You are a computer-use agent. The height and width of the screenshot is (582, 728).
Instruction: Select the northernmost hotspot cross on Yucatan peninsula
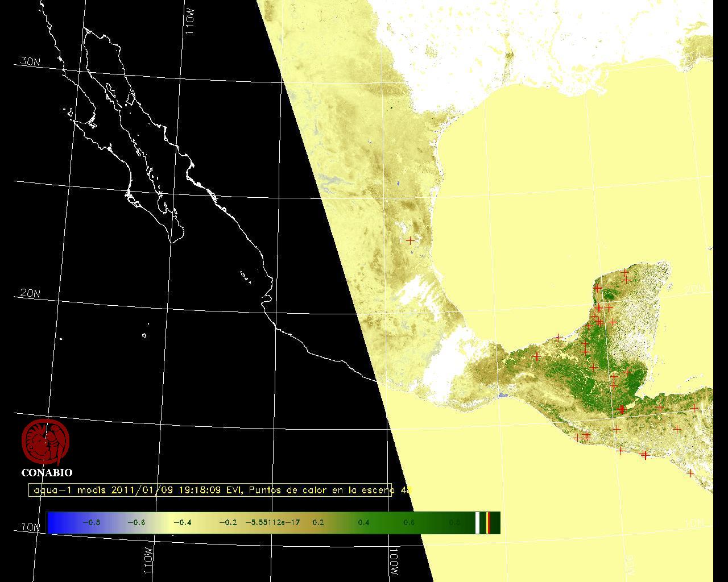pyautogui.click(x=626, y=273)
